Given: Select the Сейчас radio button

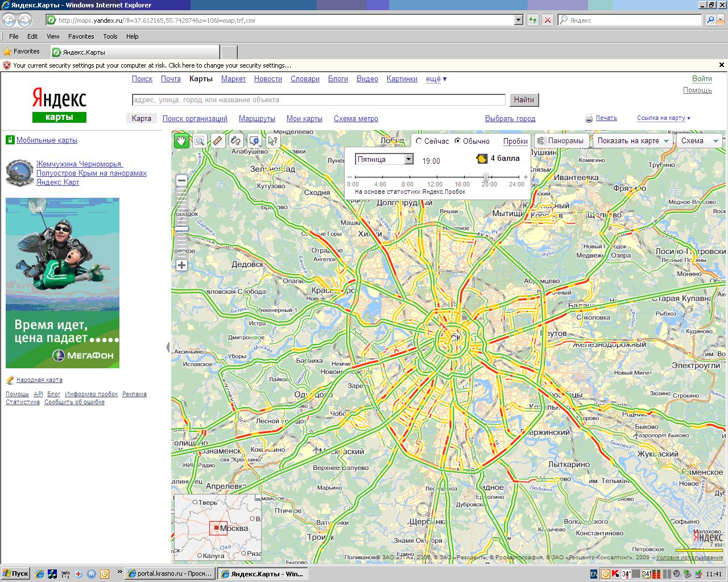Looking at the screenshot, I should point(419,141).
